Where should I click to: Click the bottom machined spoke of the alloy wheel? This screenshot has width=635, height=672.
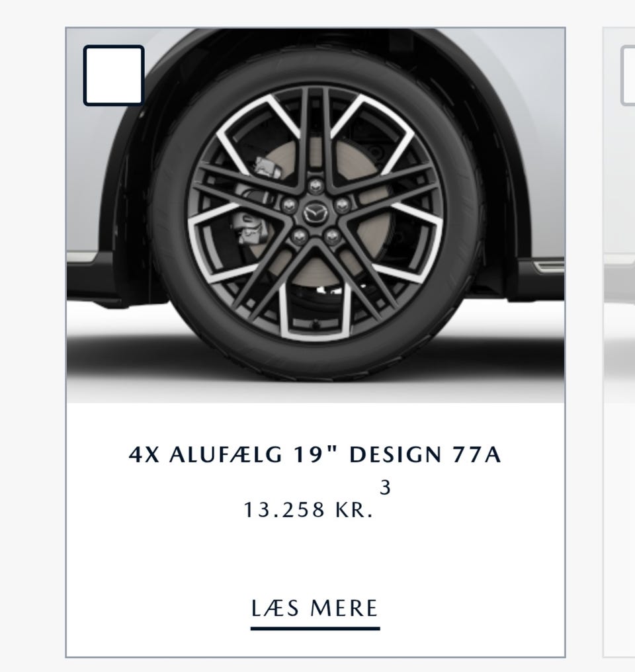pos(316,313)
